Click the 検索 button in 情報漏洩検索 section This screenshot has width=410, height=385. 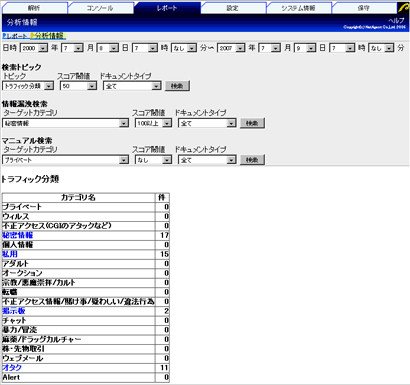tap(252, 123)
